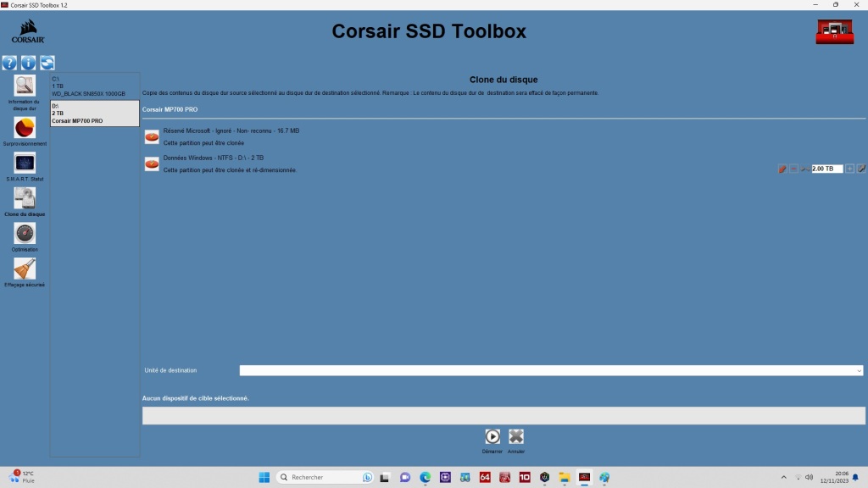
Task: Click the 2.00 TB size input field
Action: point(826,169)
